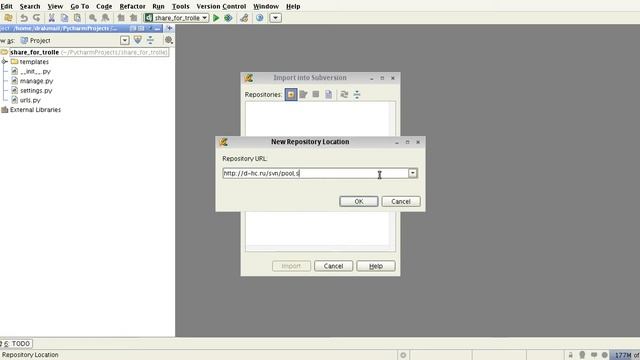The image size is (640, 360).
Task: Click the navigate Back icon
Action: tap(121, 18)
